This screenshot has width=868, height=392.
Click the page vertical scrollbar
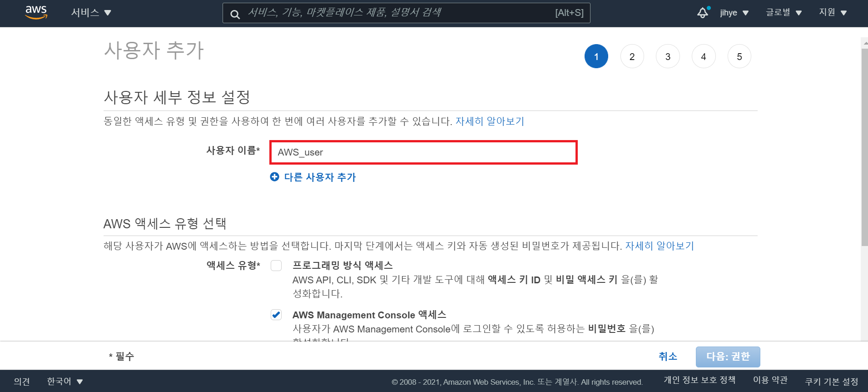(x=864, y=147)
